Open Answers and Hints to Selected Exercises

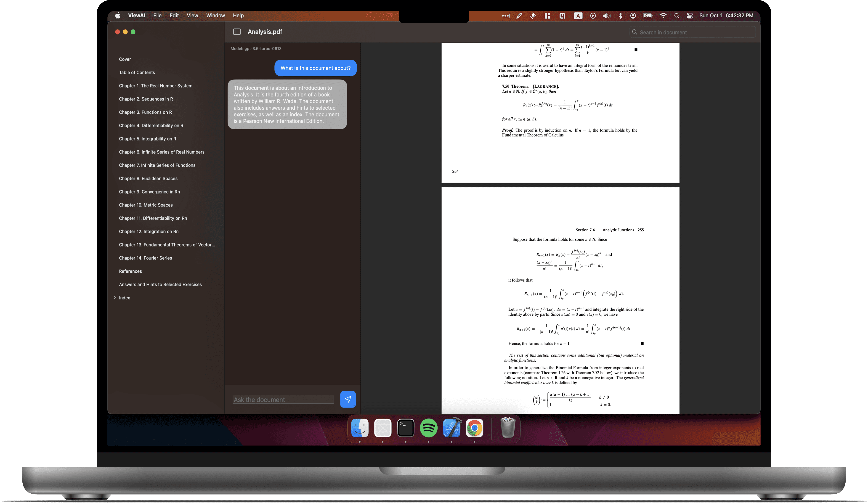point(160,284)
